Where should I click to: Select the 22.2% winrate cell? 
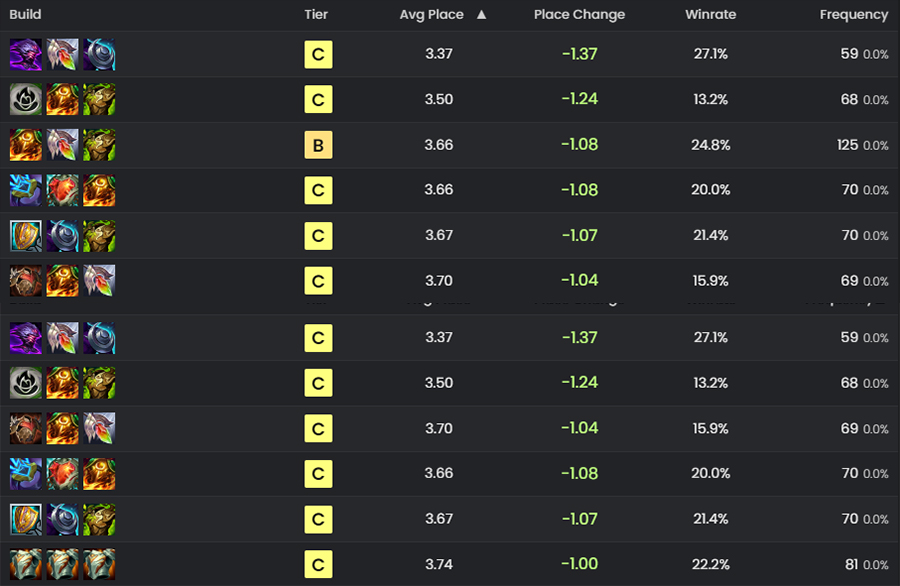(x=711, y=564)
